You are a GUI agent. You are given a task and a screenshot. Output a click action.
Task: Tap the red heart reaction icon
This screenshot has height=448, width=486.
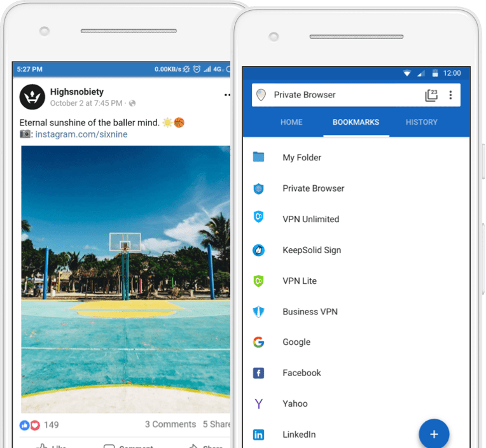(35, 425)
